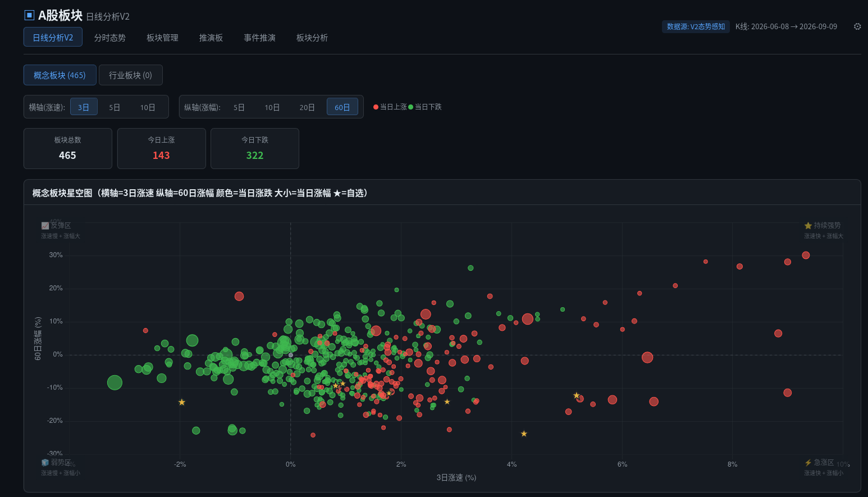This screenshot has height=497, width=868.
Task: Toggle the red 当日上涨 legend item
Action: tap(390, 107)
